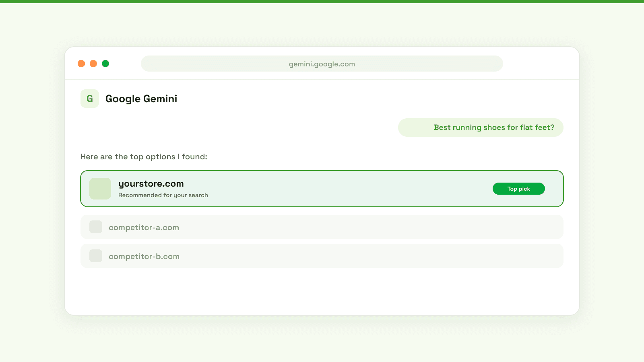Click the Google Gemini heading text
Screen dimensions: 644x362
[141, 99]
